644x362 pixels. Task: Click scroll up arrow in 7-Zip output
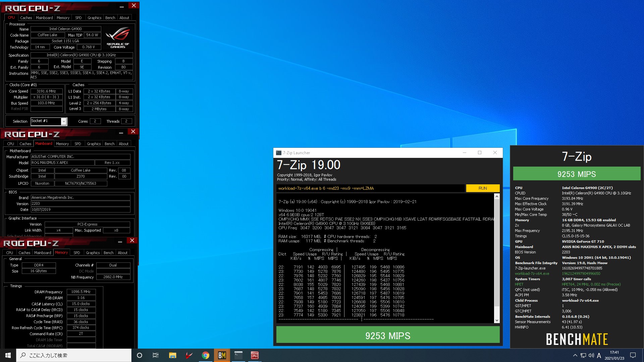tap(497, 197)
